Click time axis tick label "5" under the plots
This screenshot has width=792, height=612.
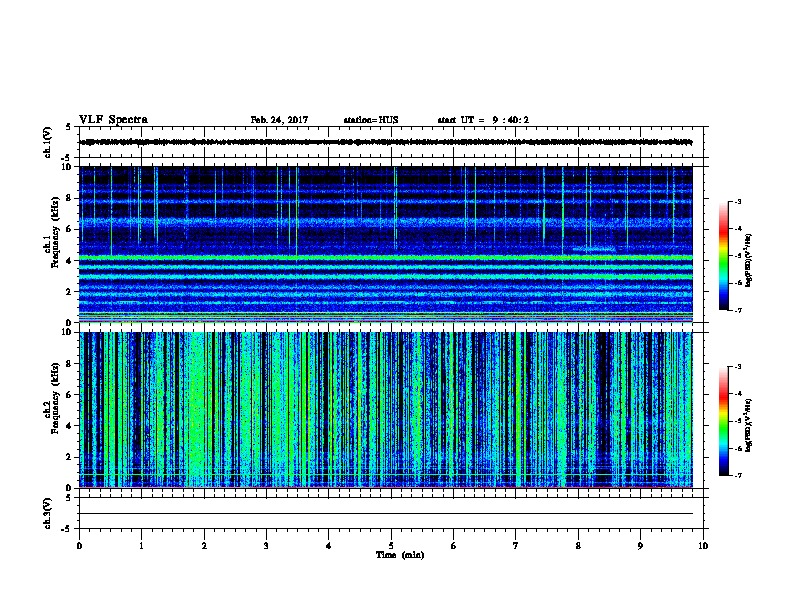pyautogui.click(x=391, y=546)
